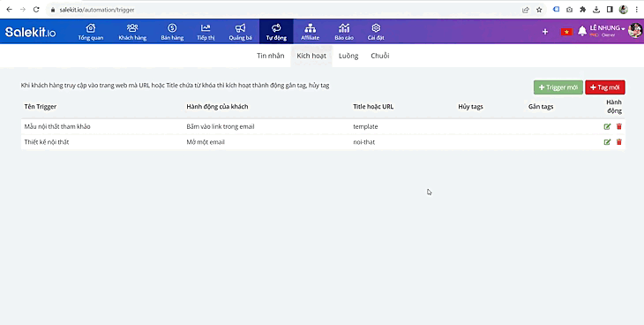This screenshot has width=644, height=325.
Task: Click the Mẫu nội thất tham khảo cell
Action: pyautogui.click(x=57, y=126)
